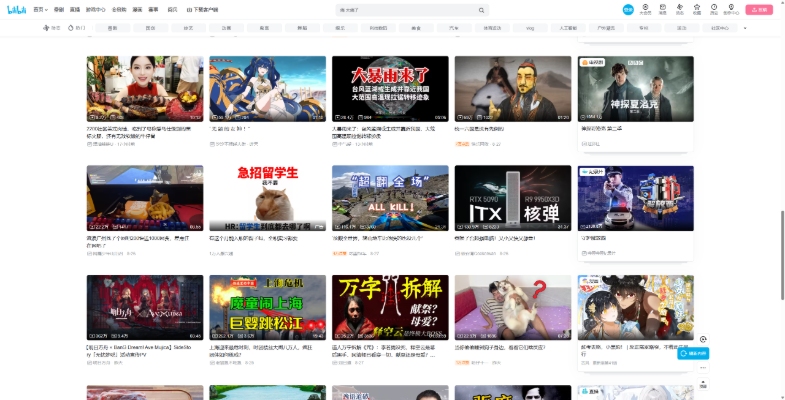Image resolution: width=785 pixels, height=400 pixels.
Task: Open the husky with red question mark thumbnail
Action: 513,307
